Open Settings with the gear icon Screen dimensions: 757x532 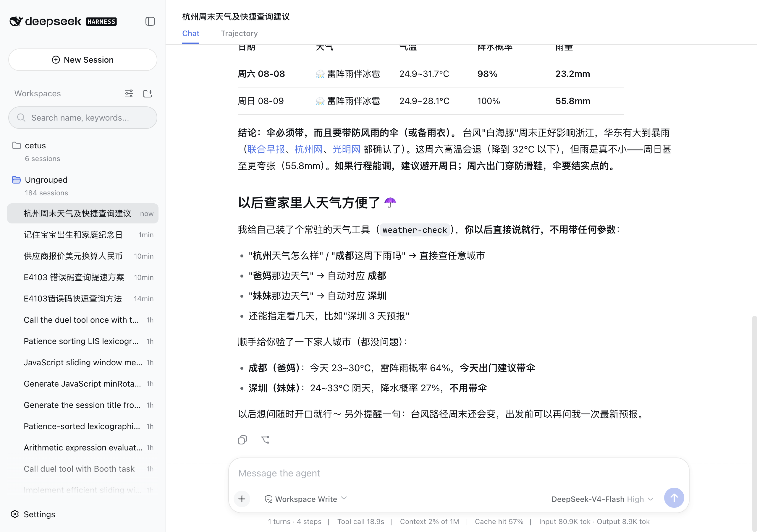coord(15,514)
